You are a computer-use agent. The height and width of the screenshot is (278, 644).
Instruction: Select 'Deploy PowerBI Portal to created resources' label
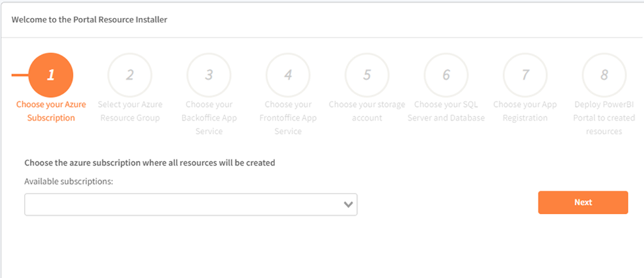(x=604, y=118)
